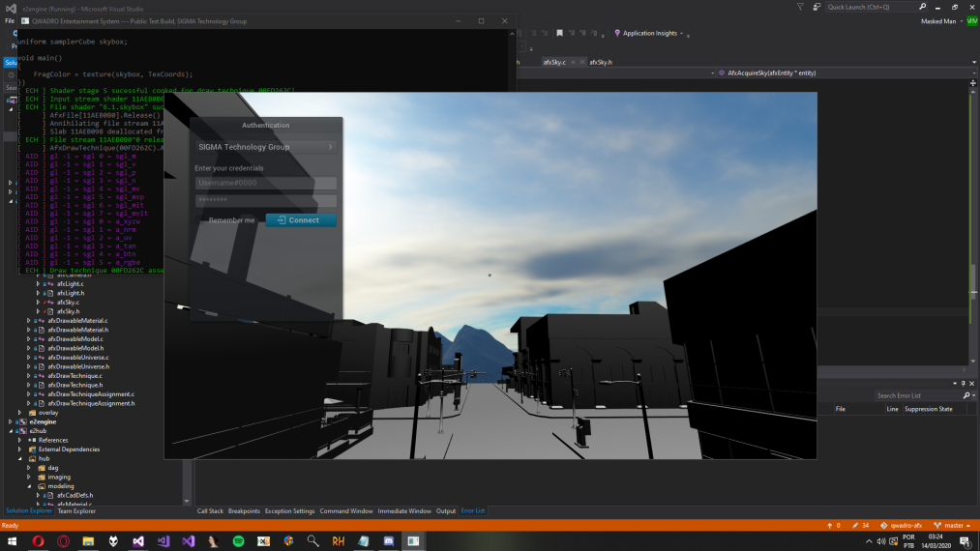
Task: Expand the e2engine project
Action: point(11,421)
